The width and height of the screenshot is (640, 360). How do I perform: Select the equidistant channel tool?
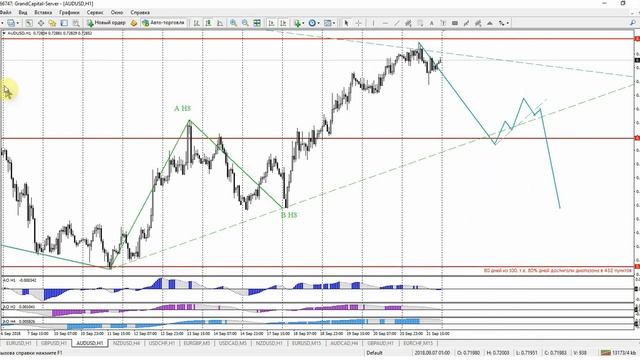(x=408, y=23)
